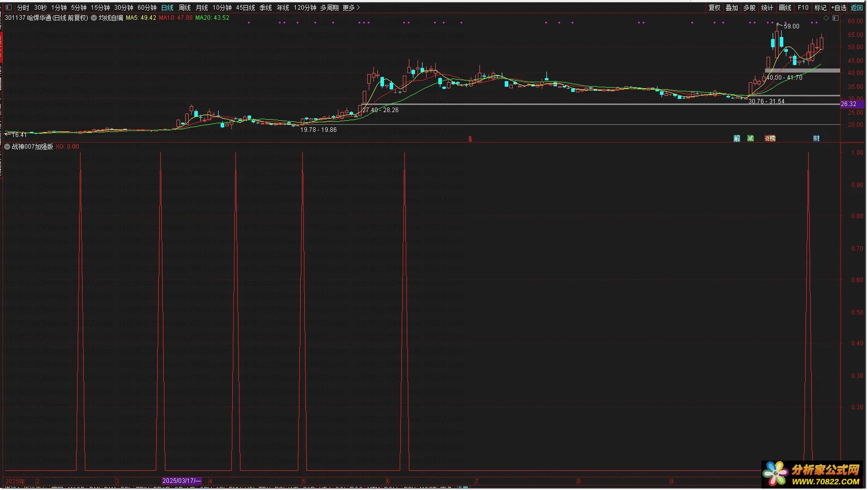Click the 2025/03/17 date marker on timeline

[x=182, y=481]
